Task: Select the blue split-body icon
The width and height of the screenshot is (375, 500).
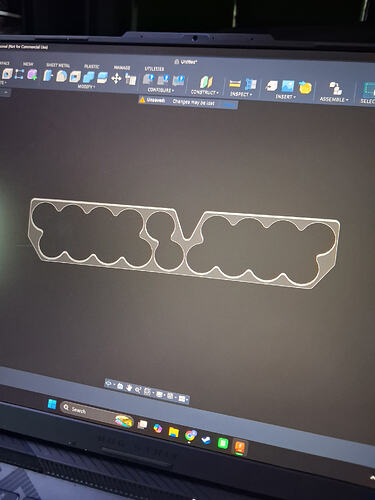Action: (x=102, y=78)
